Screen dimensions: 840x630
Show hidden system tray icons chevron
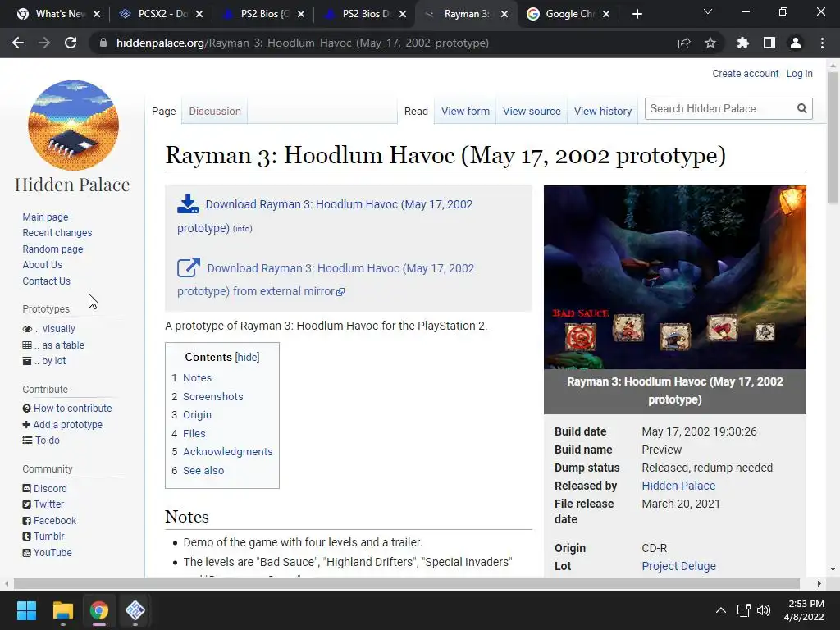tap(721, 610)
